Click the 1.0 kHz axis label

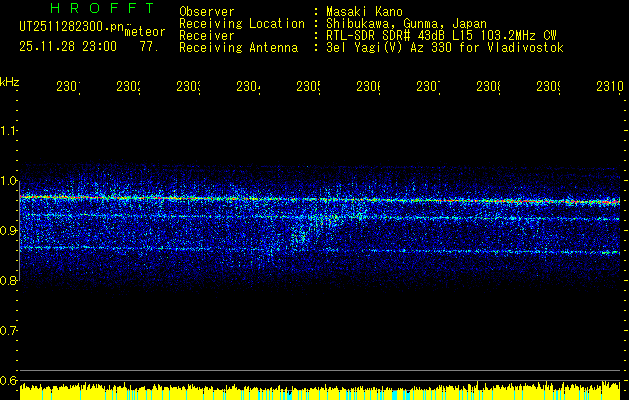(8, 181)
